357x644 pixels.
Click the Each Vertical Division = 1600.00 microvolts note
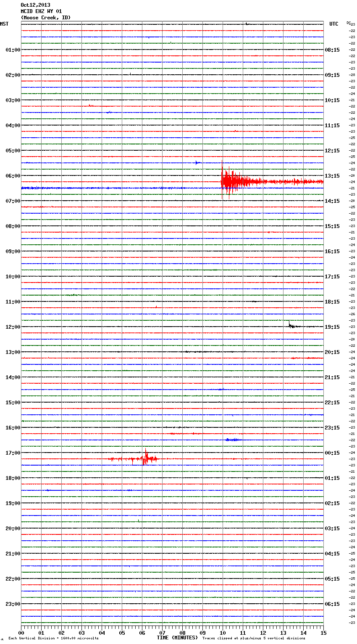[53, 639]
